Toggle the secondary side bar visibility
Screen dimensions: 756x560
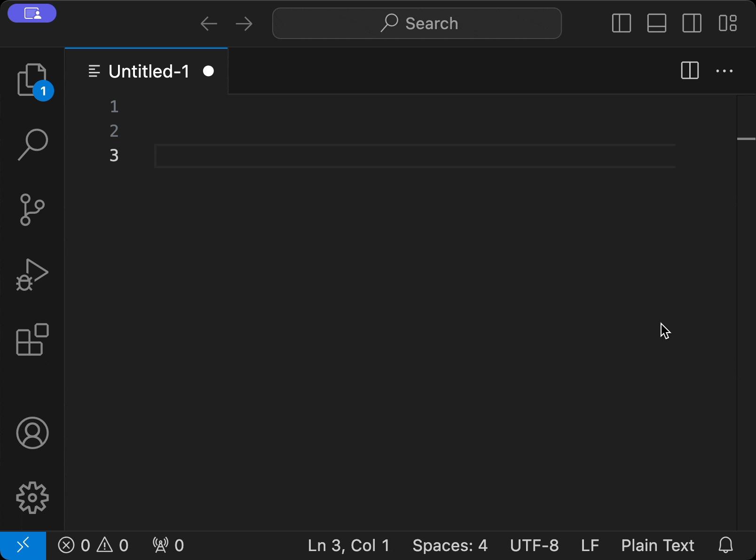pyautogui.click(x=692, y=23)
